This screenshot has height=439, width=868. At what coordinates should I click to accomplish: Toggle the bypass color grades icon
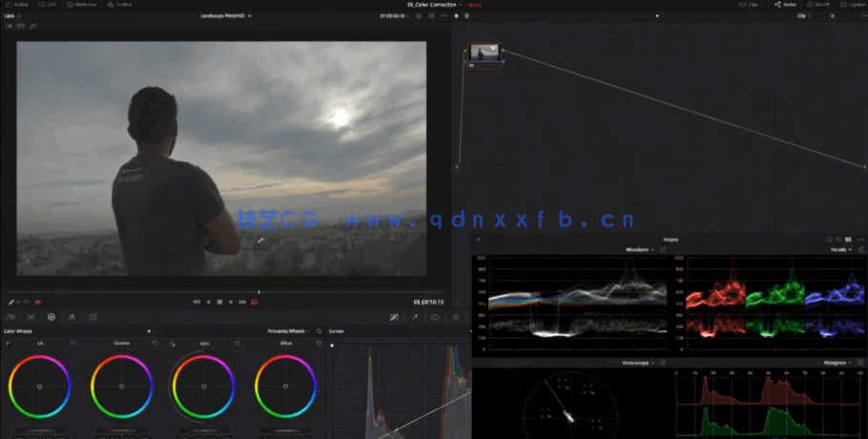point(419,16)
